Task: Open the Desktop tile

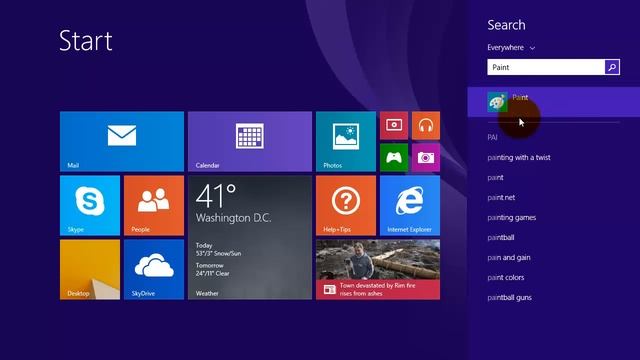Action: 90,269
